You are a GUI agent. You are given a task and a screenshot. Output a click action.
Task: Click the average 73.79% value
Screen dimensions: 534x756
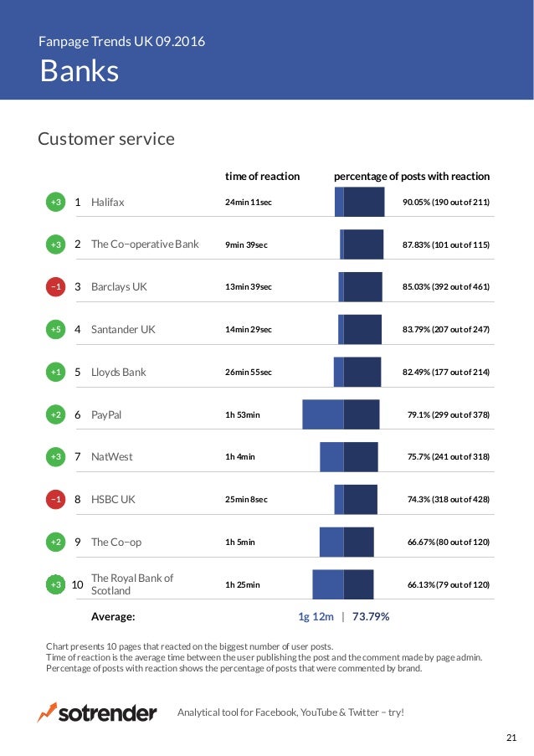click(371, 617)
